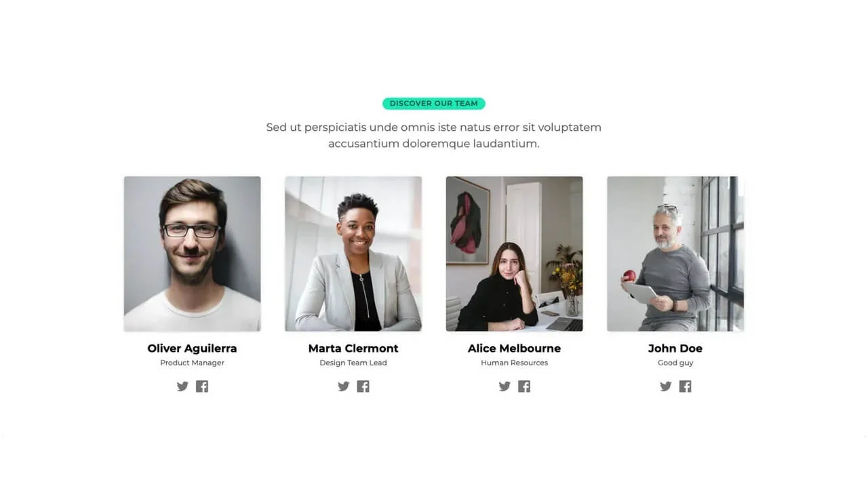Click the Product Manager job title
868x488 pixels.
tap(192, 363)
